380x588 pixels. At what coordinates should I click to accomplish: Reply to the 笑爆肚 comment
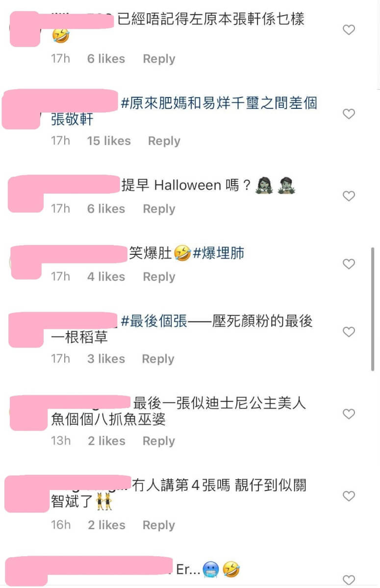coord(159,277)
